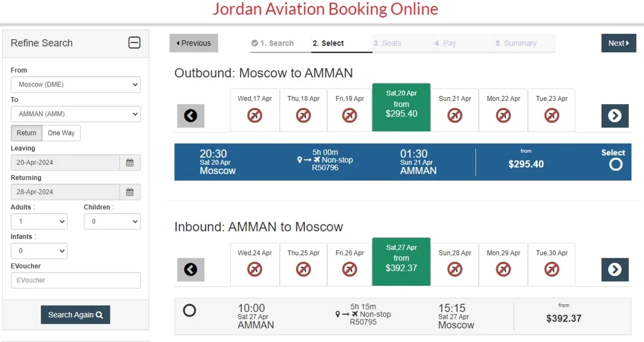Click no-flight icon for Sun, 21 Apr
644x342 pixels.
(x=455, y=115)
